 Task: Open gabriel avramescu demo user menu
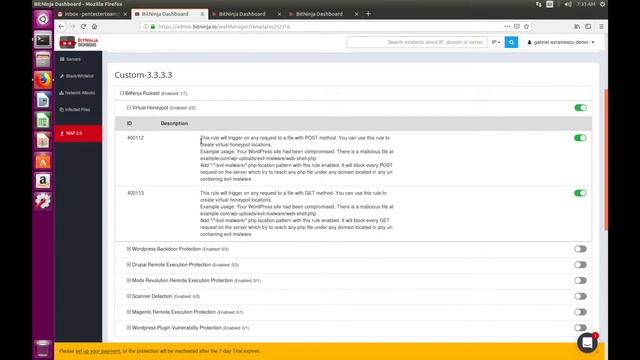(561, 42)
